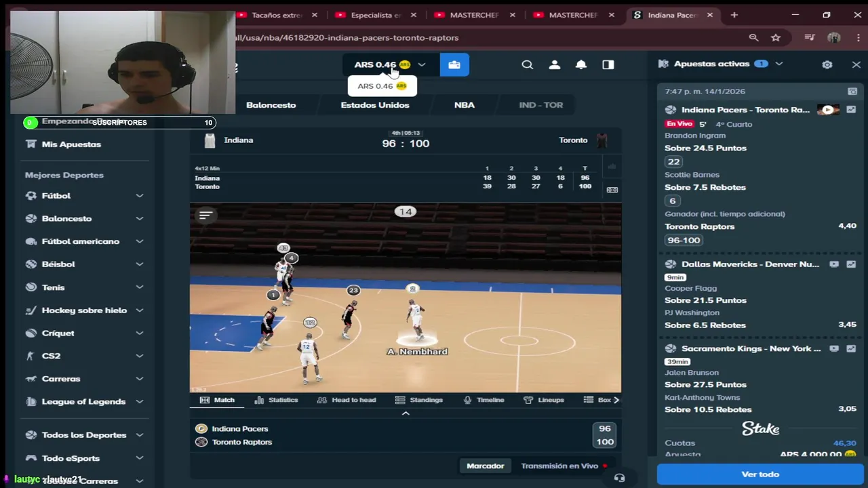Viewport: 868px width, 488px height.
Task: Show more tracker tabs with the right arrow
Action: pos(616,400)
